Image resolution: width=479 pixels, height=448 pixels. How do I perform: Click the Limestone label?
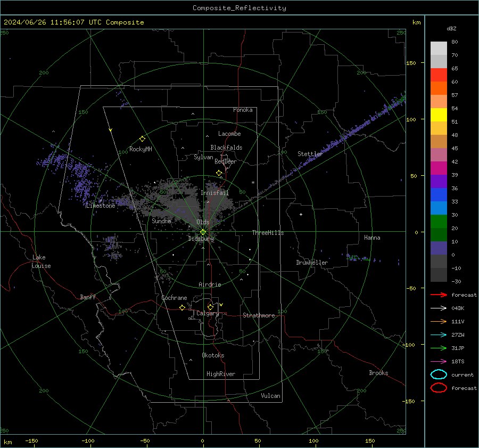pos(101,206)
